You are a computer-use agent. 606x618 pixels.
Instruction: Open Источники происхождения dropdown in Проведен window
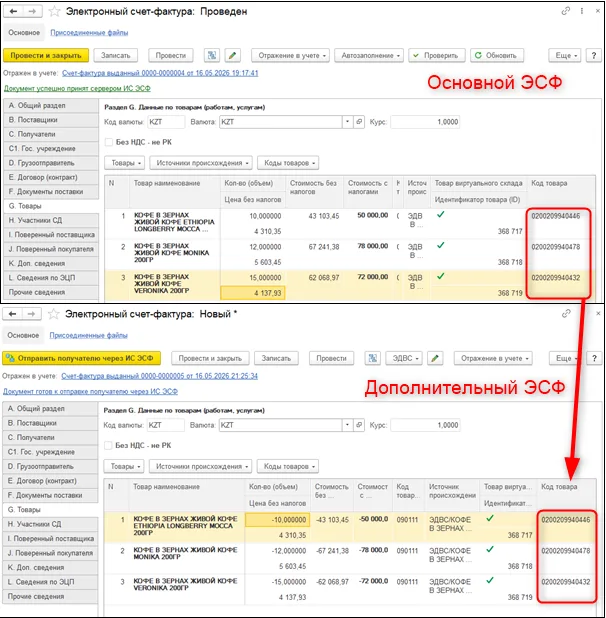coord(201,163)
